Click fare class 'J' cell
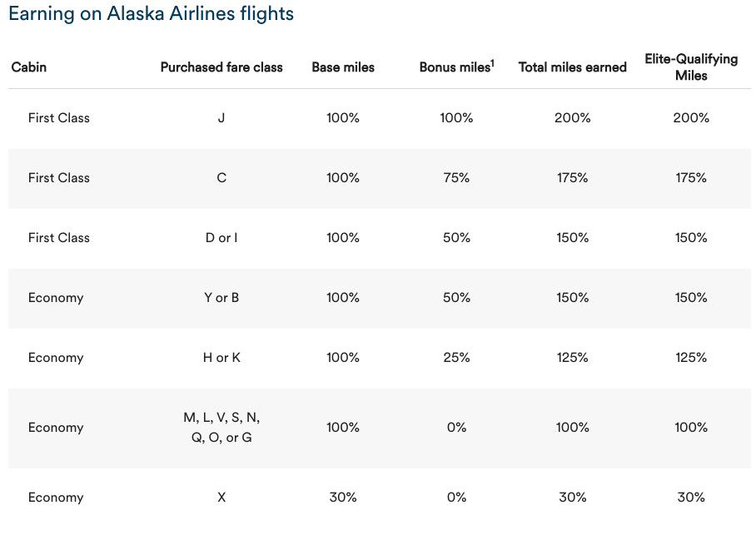Screen dimensions: 756x540 [x=221, y=118]
